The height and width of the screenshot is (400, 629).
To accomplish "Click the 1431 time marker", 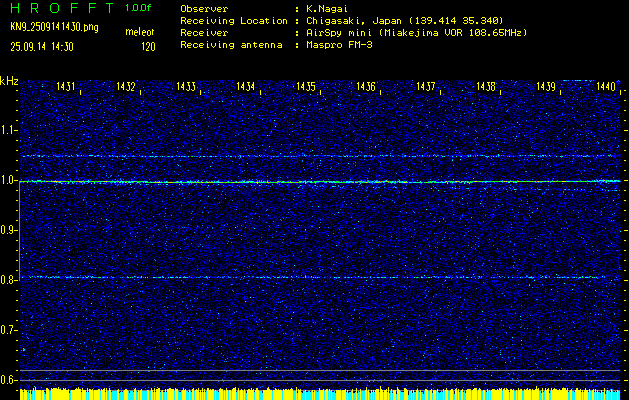I will pos(65,86).
